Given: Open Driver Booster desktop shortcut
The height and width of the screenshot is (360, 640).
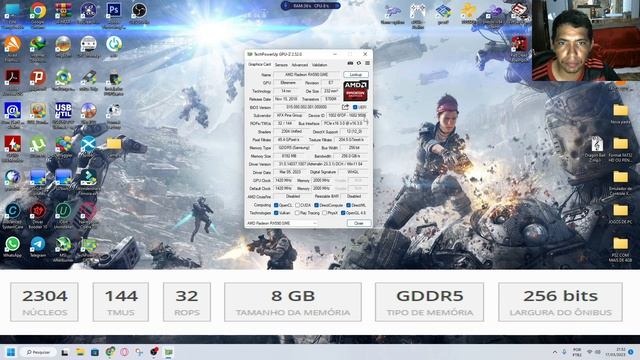Looking at the screenshot, I should click(x=38, y=211).
